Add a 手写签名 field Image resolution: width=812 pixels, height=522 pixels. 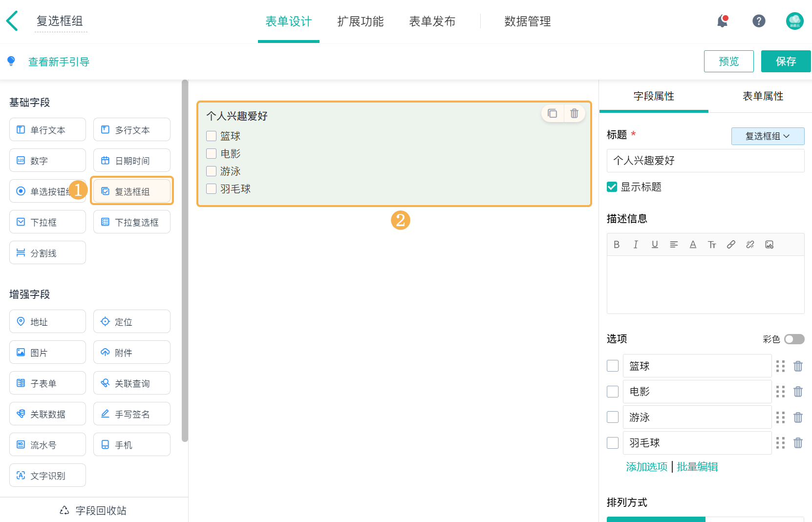pos(132,414)
